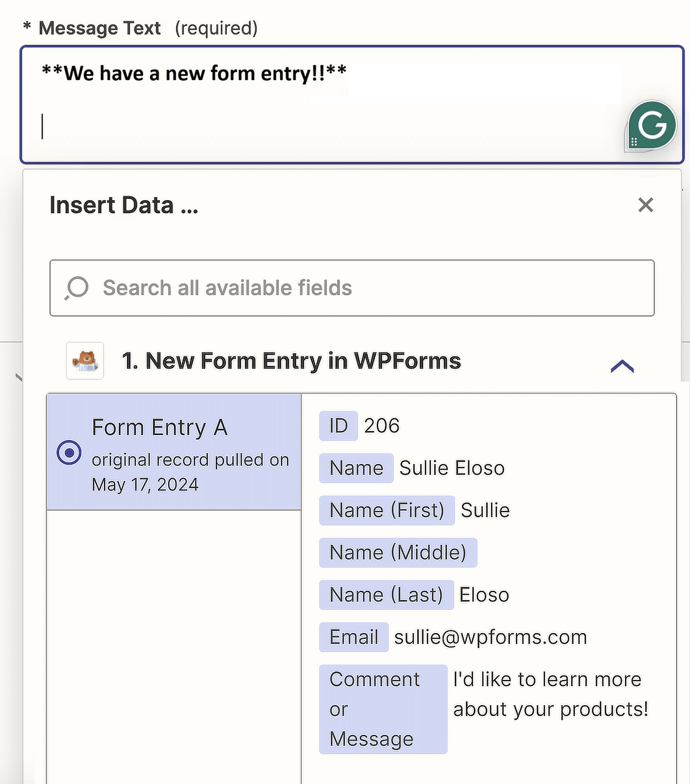Insert the Name field pill
Viewport: 690px width, 784px height.
(356, 468)
